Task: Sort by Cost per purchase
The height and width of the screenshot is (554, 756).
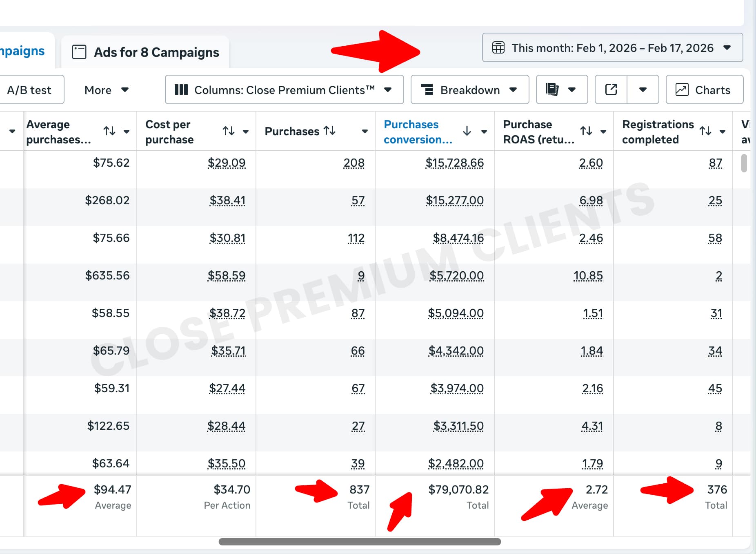Action: pyautogui.click(x=229, y=131)
